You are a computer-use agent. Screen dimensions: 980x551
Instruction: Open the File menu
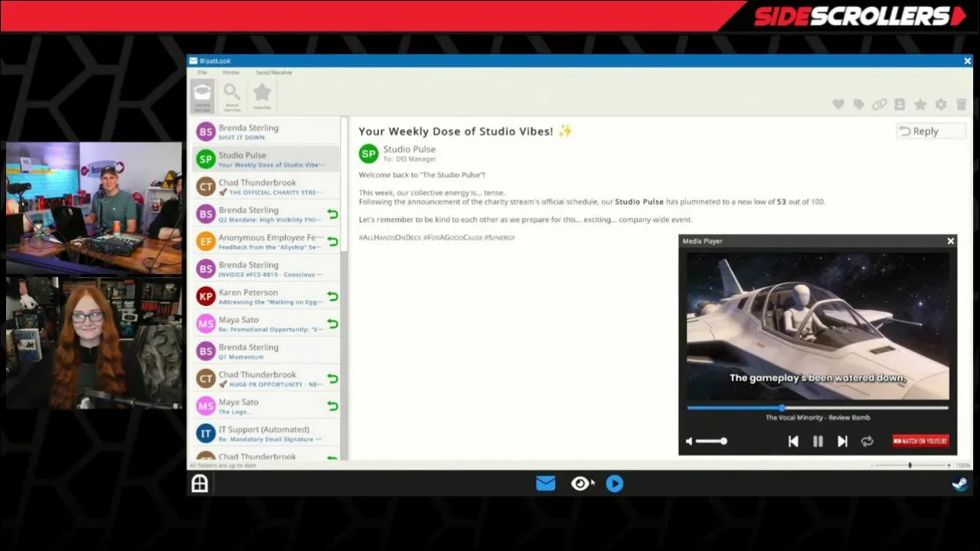point(202,73)
